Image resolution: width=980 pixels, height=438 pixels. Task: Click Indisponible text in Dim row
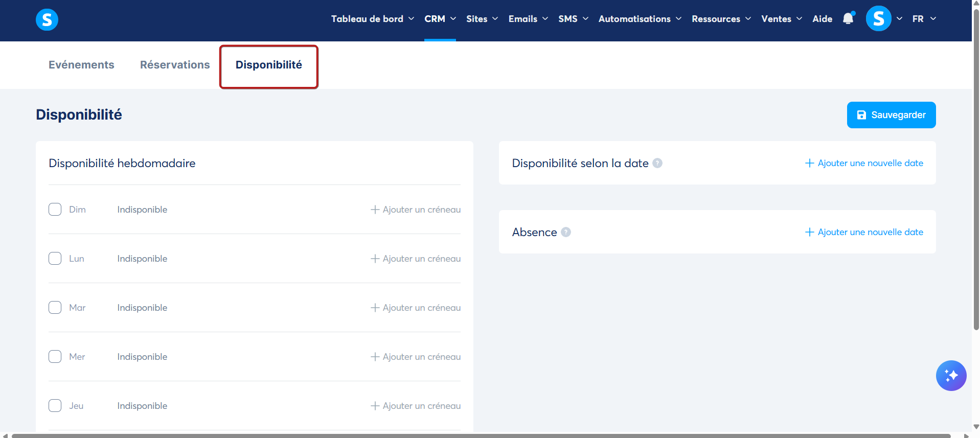pos(142,210)
